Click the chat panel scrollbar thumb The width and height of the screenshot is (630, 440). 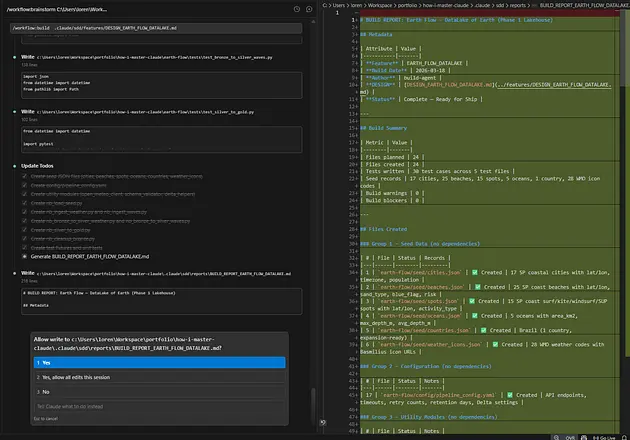[313, 406]
